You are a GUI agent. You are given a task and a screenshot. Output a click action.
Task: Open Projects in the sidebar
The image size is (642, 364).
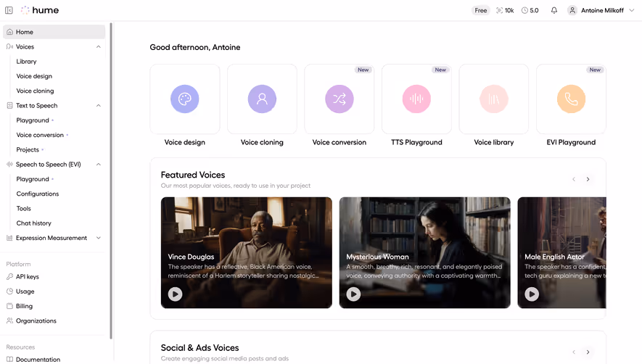pyautogui.click(x=28, y=150)
